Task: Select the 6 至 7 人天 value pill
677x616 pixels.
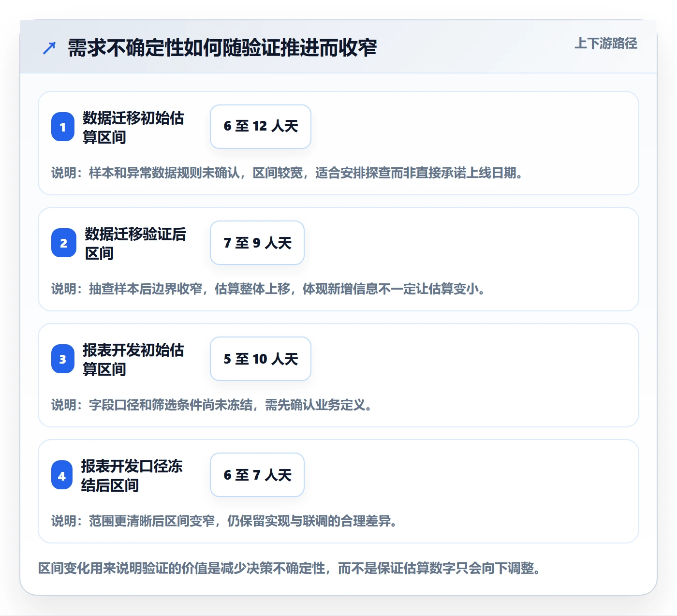Action: (x=257, y=475)
